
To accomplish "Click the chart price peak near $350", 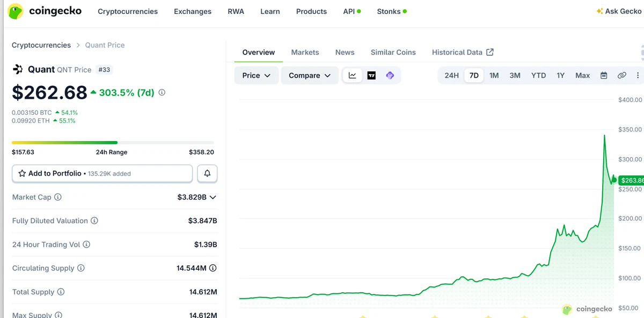I will [605, 136].
